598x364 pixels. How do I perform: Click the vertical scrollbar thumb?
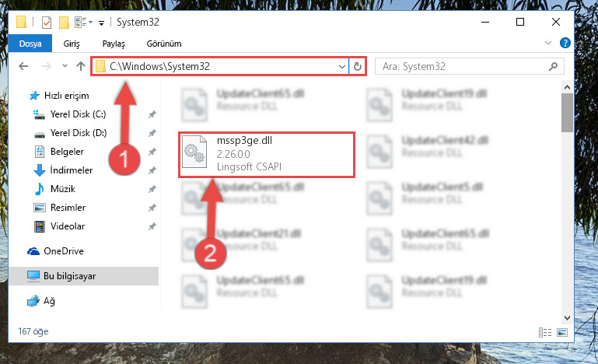(567, 113)
